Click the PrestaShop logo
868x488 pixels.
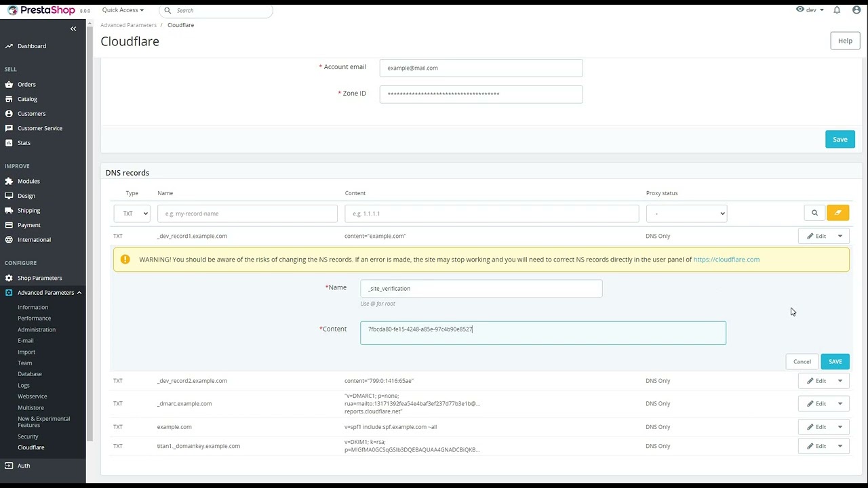pyautogui.click(x=41, y=10)
